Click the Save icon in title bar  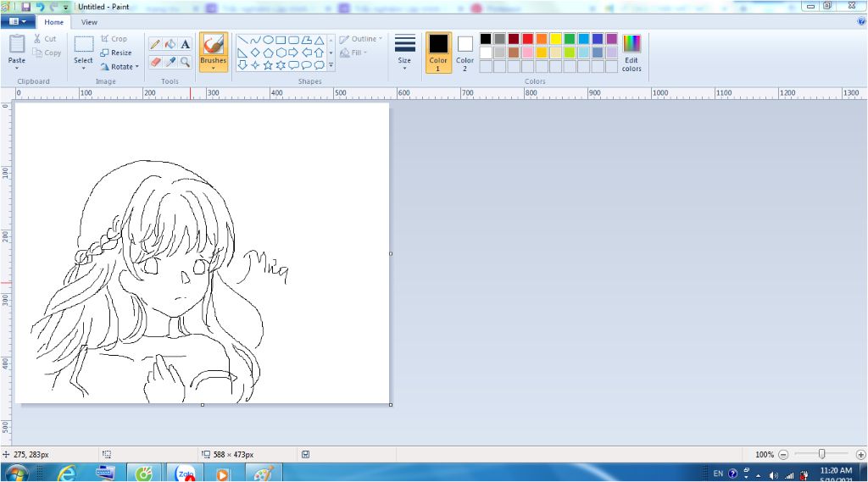tap(26, 7)
